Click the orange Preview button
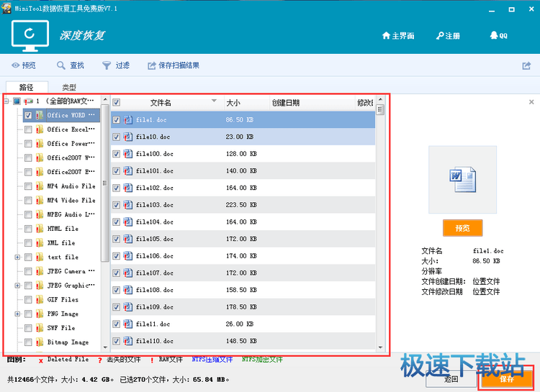Image resolution: width=540 pixels, height=392 pixels. coord(462,228)
